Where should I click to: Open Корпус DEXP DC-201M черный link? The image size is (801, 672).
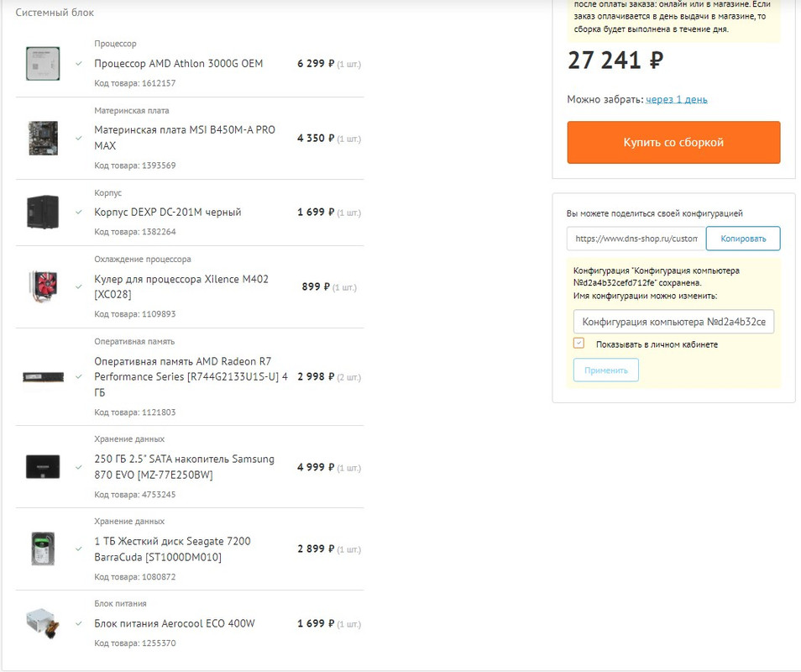[168, 212]
